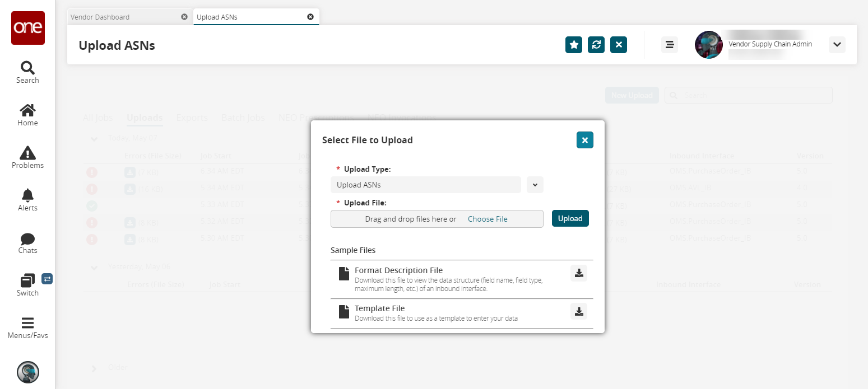Viewport: 868px width, 389px height.
Task: Open the Alerts bell
Action: (27, 196)
